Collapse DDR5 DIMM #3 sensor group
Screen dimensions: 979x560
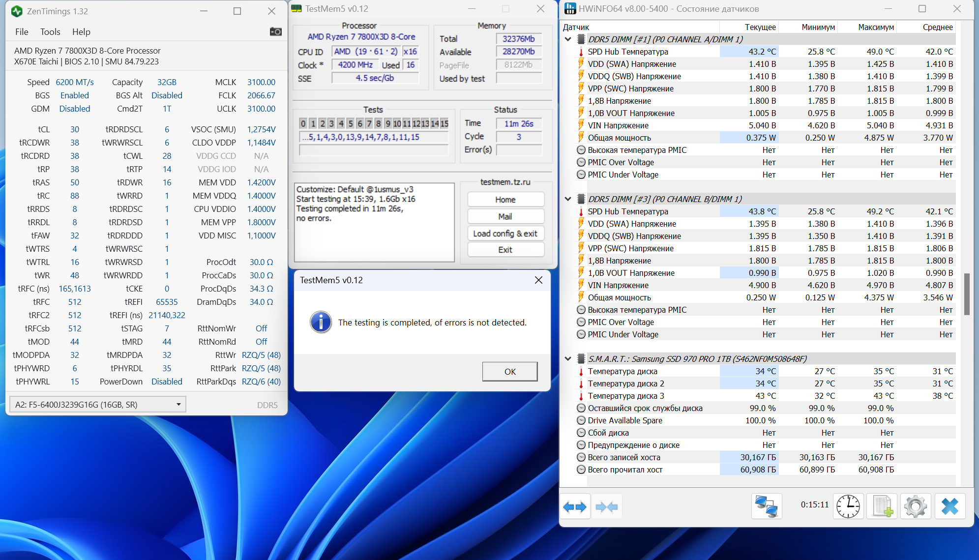tap(568, 199)
